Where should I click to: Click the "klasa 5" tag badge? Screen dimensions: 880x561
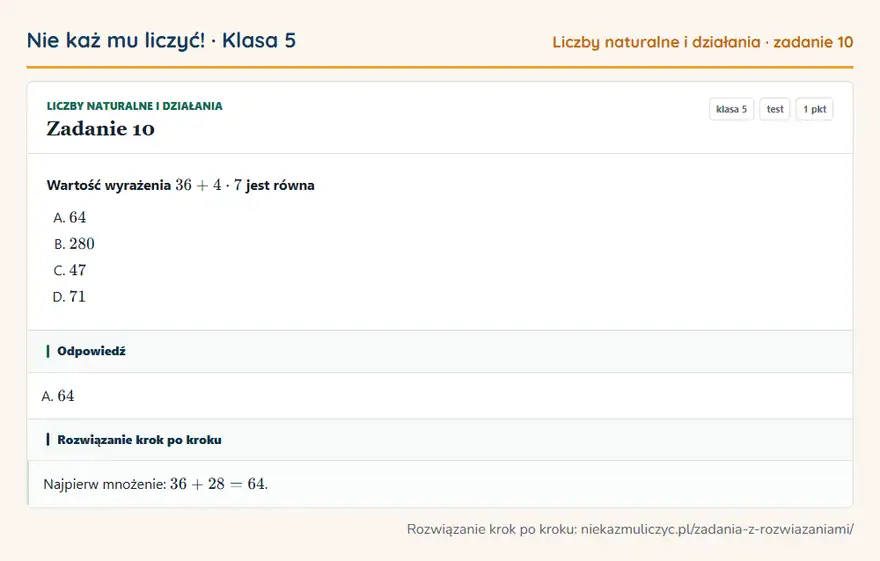(731, 109)
